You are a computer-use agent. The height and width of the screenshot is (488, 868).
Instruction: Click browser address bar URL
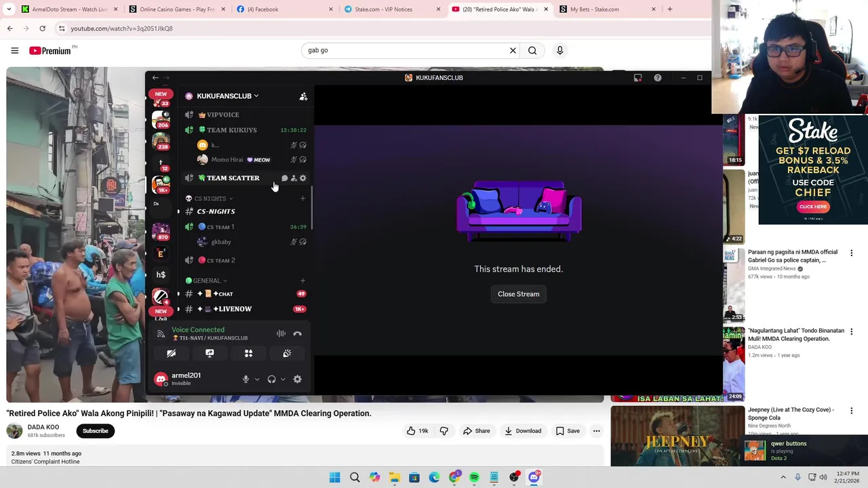point(122,28)
